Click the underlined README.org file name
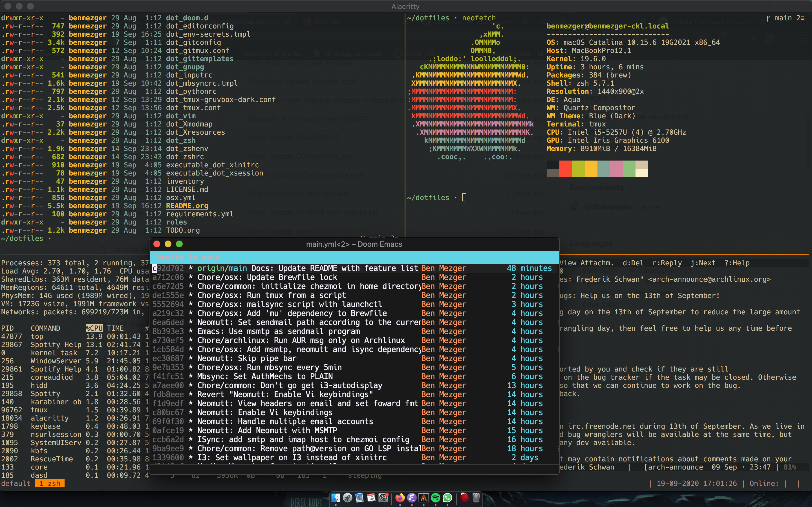Image resolution: width=812 pixels, height=507 pixels. 187,206
